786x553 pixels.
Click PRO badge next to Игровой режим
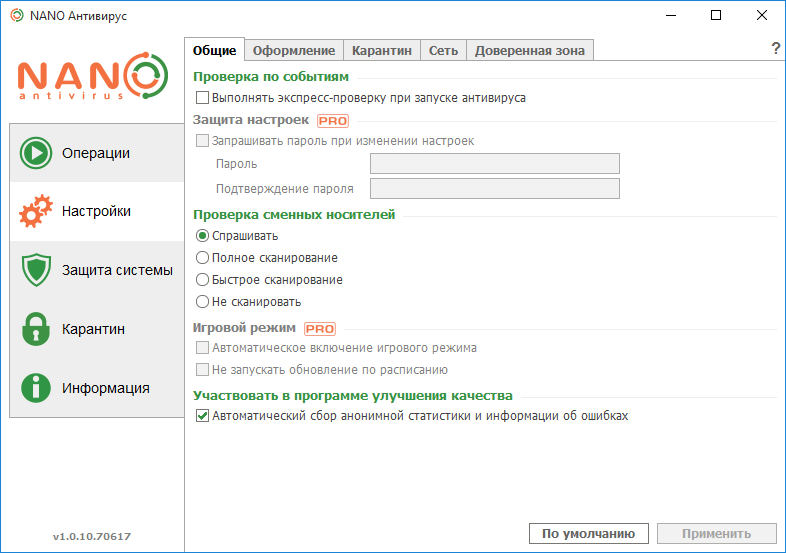click(320, 329)
